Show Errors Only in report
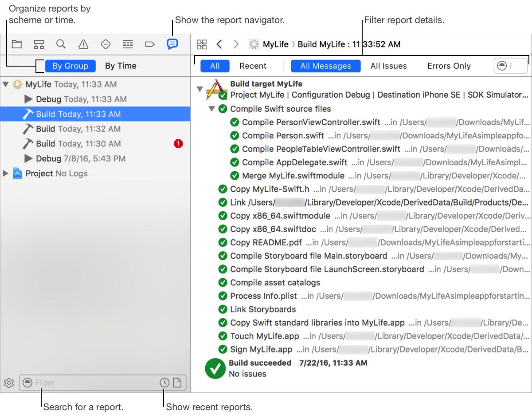The image size is (532, 415). pyautogui.click(x=449, y=66)
